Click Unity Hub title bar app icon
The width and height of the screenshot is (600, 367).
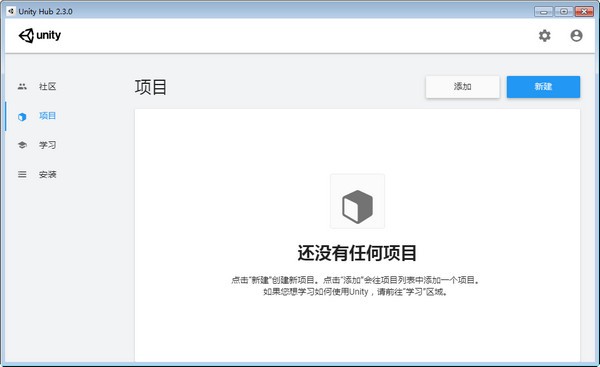tap(11, 11)
